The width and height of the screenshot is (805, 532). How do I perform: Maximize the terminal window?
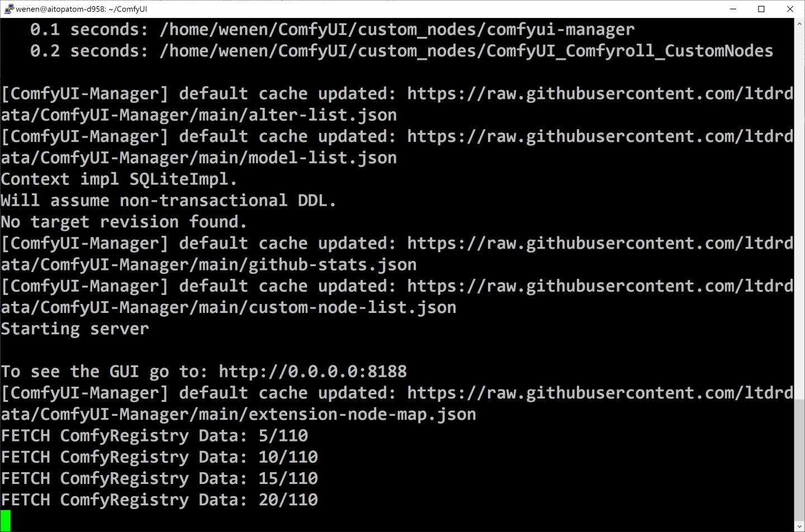(761, 9)
